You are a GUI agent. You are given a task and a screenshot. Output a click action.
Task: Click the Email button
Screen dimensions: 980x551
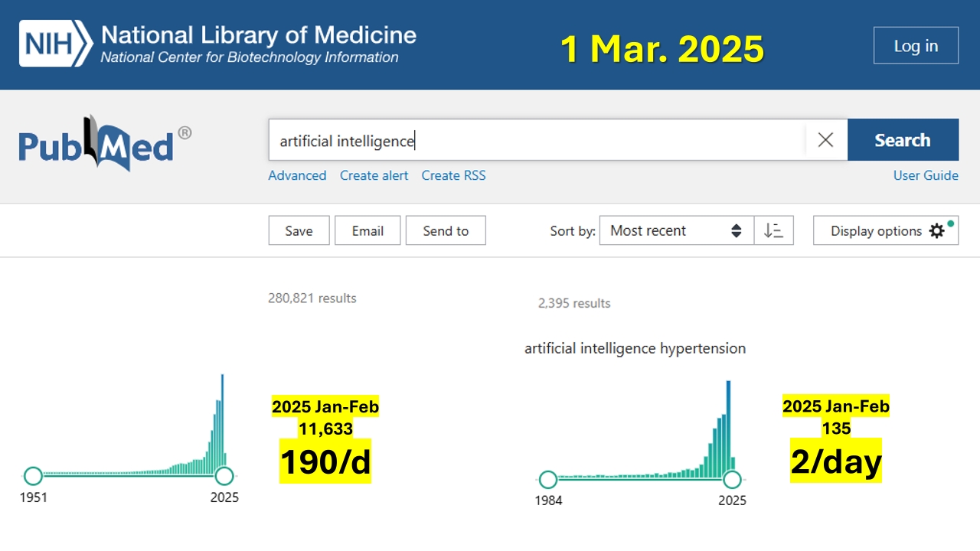pos(367,230)
